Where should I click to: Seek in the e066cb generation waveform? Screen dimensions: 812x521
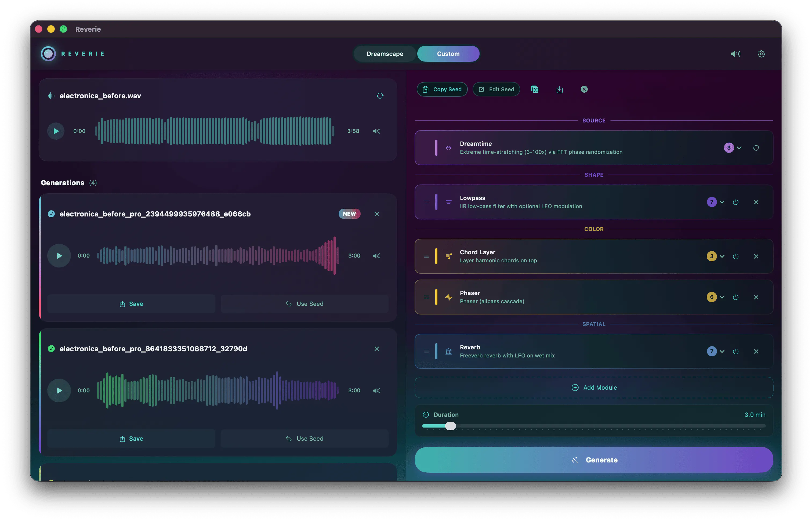pyautogui.click(x=218, y=255)
